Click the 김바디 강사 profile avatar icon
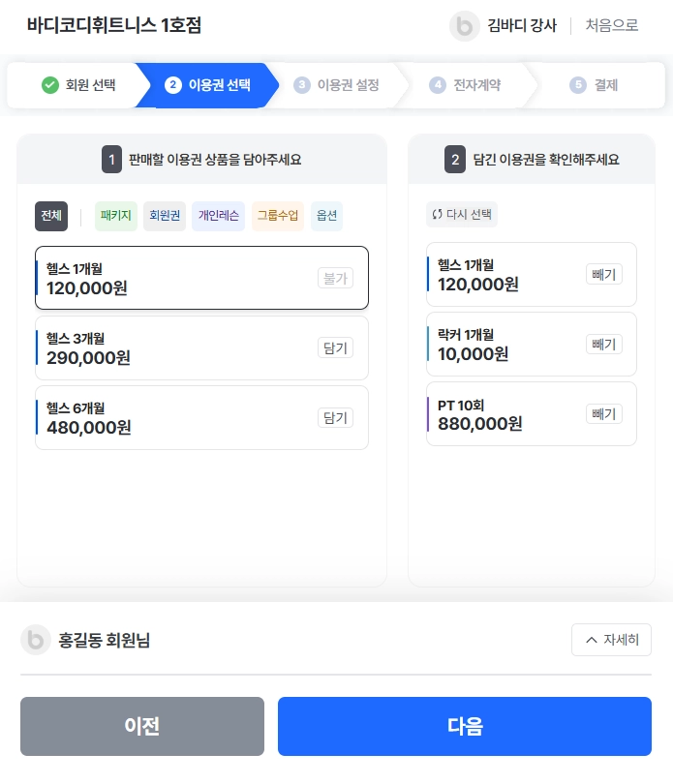 pos(465,26)
